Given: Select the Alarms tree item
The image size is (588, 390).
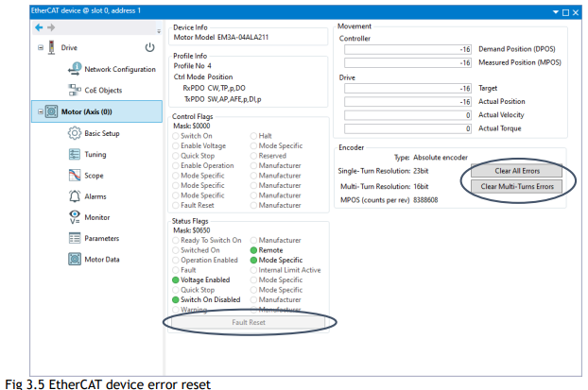Looking at the screenshot, I should coord(95,196).
